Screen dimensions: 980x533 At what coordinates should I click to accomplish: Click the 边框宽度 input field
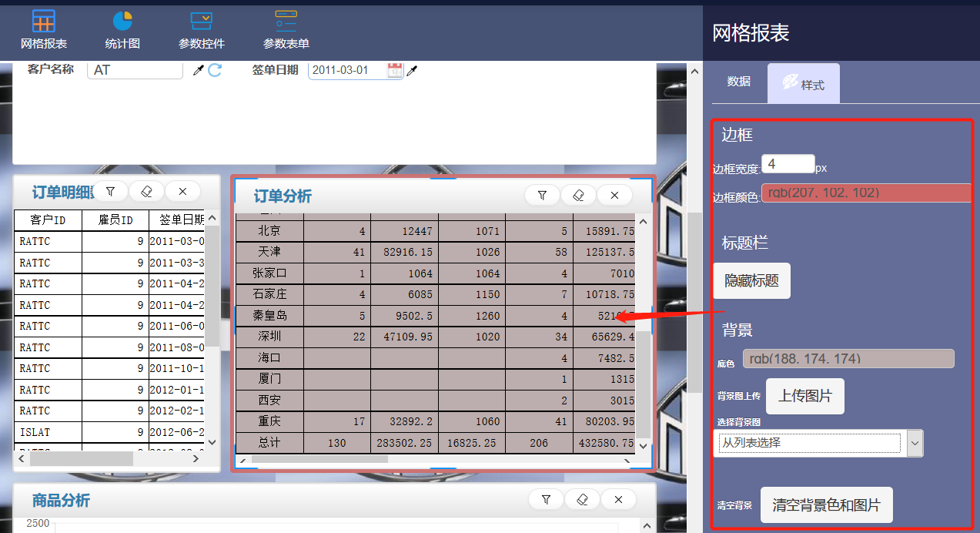pyautogui.click(x=788, y=164)
